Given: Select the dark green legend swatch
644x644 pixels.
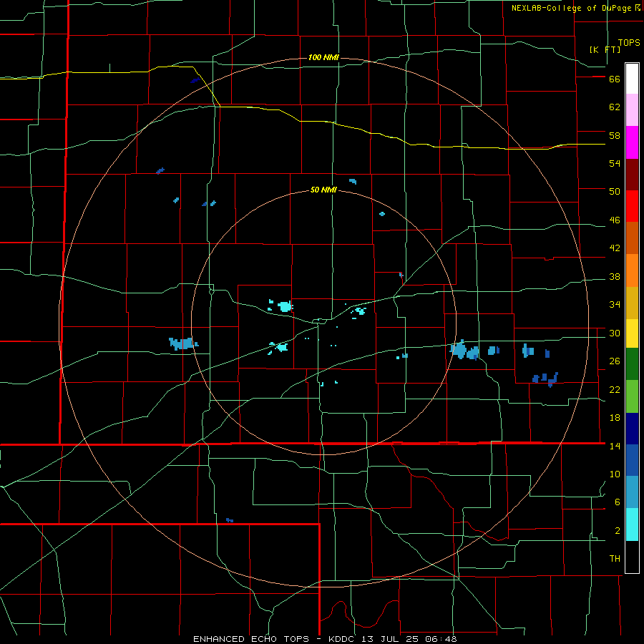Looking at the screenshot, I should coord(632,364).
